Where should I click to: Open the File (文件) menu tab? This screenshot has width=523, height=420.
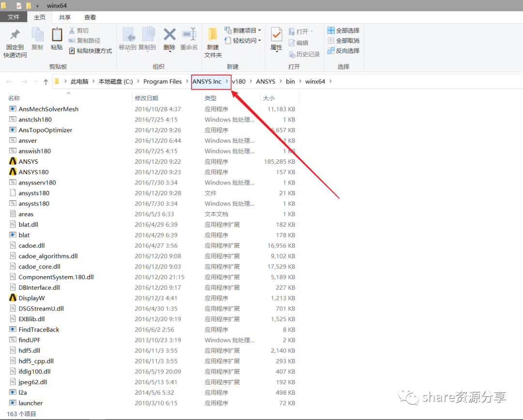(x=14, y=17)
